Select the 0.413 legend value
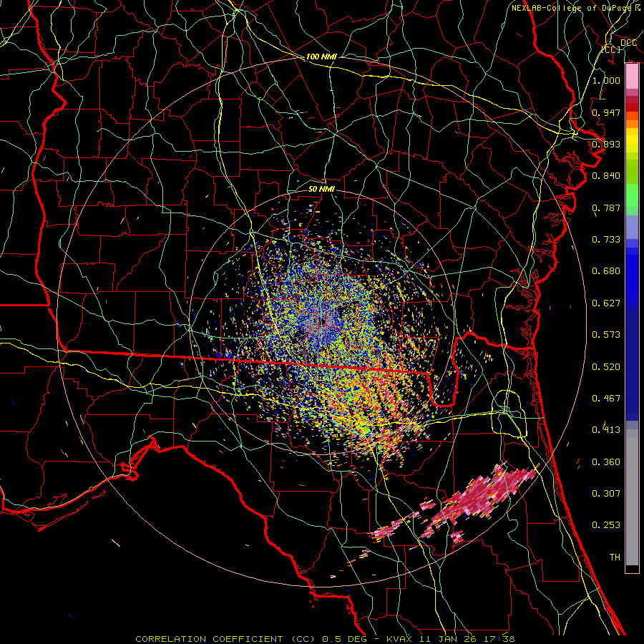Image resolution: width=644 pixels, height=644 pixels. coord(606,430)
